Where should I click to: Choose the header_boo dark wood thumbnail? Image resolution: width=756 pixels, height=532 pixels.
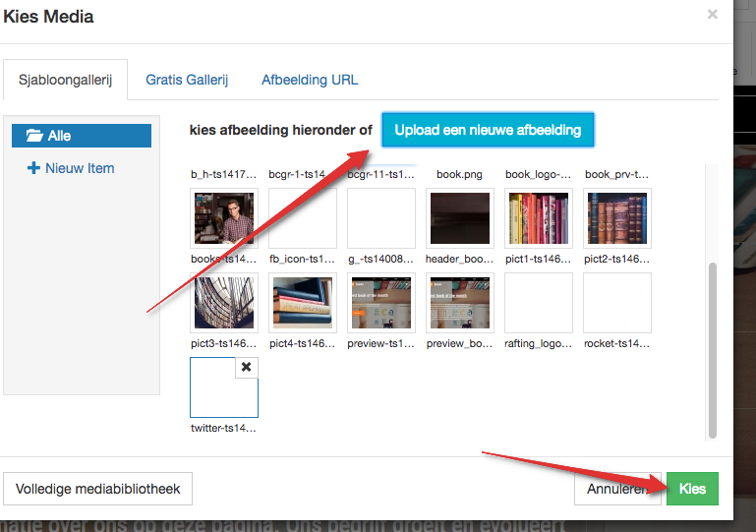460,218
